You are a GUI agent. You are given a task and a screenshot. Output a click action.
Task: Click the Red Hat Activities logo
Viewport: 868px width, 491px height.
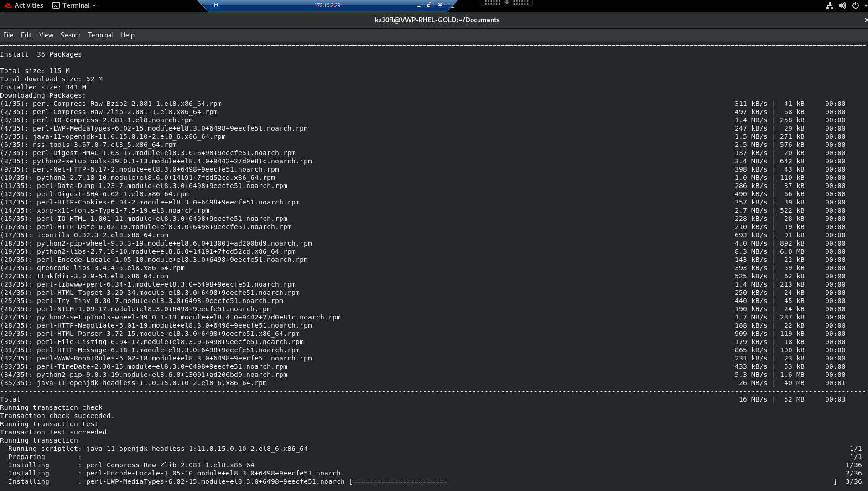coord(8,5)
